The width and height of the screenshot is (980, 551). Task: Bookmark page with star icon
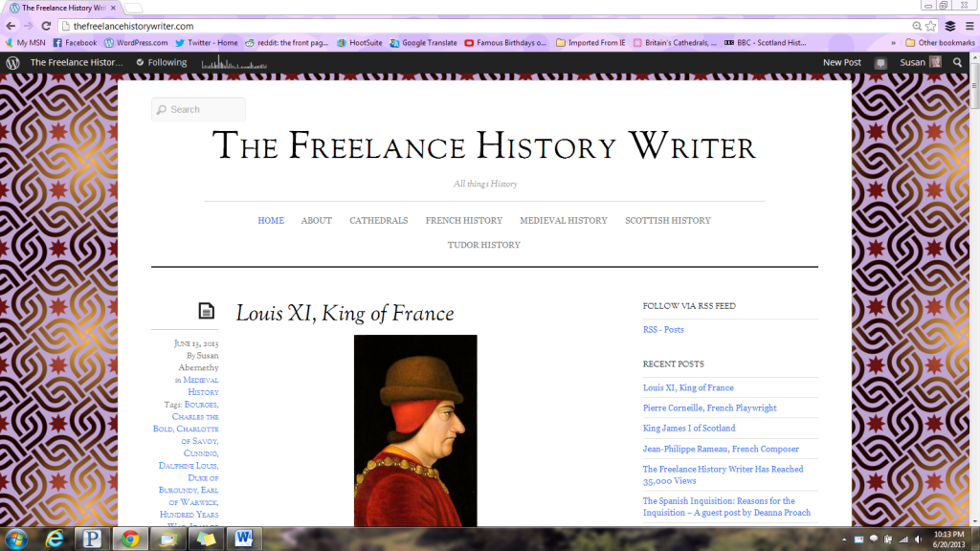[x=931, y=26]
